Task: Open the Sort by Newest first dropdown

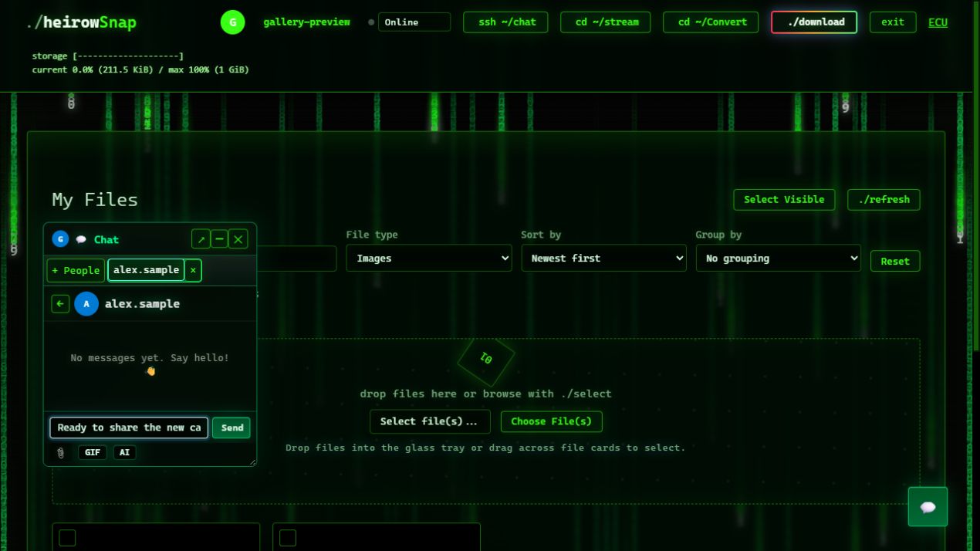Action: pyautogui.click(x=603, y=259)
